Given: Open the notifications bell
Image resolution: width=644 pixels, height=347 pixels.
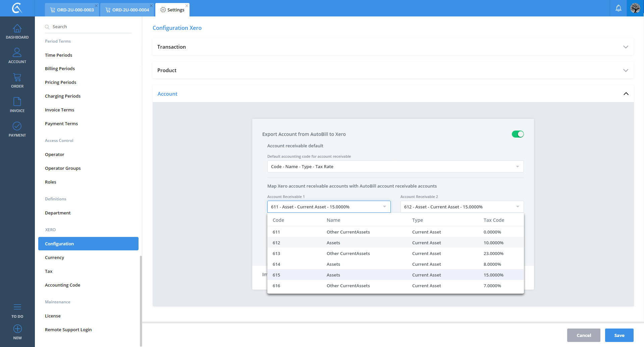Looking at the screenshot, I should coord(618,8).
